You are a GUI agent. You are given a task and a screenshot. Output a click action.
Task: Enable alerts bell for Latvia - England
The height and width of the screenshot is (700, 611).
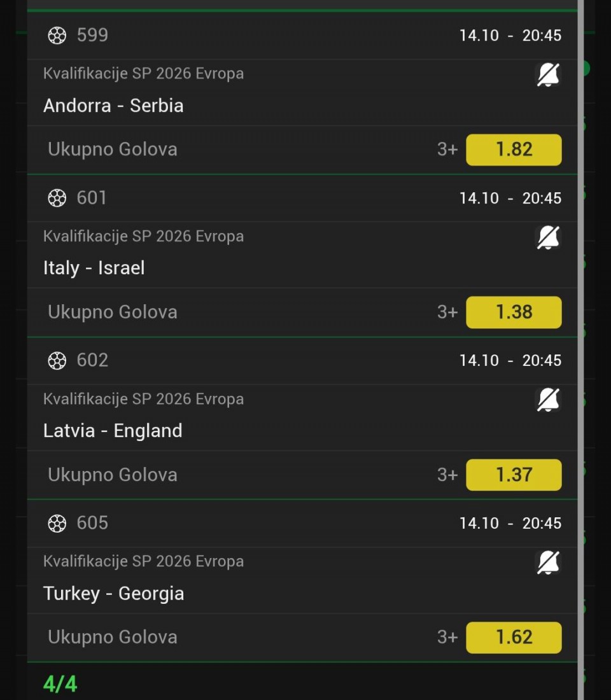(x=547, y=400)
